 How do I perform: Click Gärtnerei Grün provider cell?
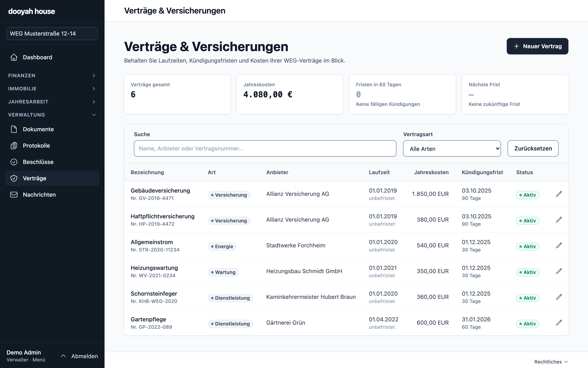(x=286, y=323)
